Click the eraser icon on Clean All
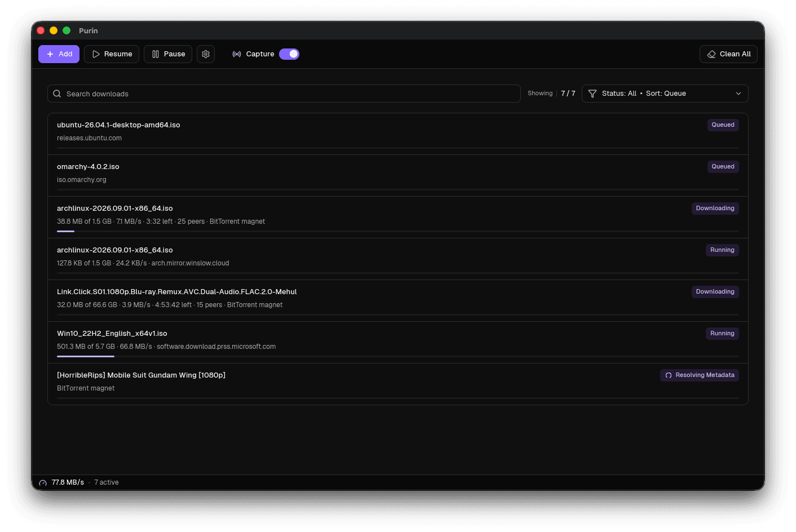 click(x=711, y=54)
